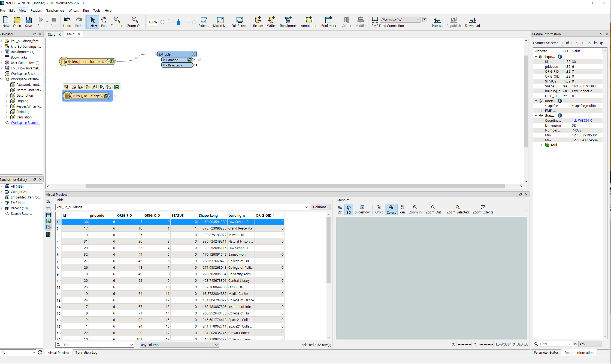Click the Run workspace toolbar icon
This screenshot has width=611, height=364.
[x=40, y=22]
